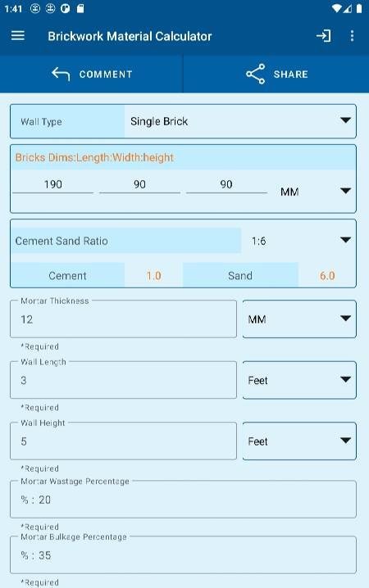
Task: Tap the SHARE button
Action: tap(276, 74)
